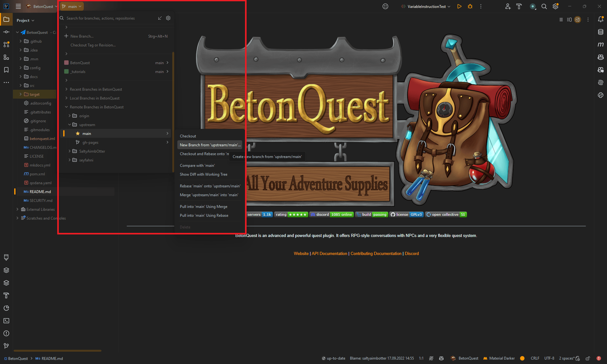Open the Terminal tool window

[6, 321]
